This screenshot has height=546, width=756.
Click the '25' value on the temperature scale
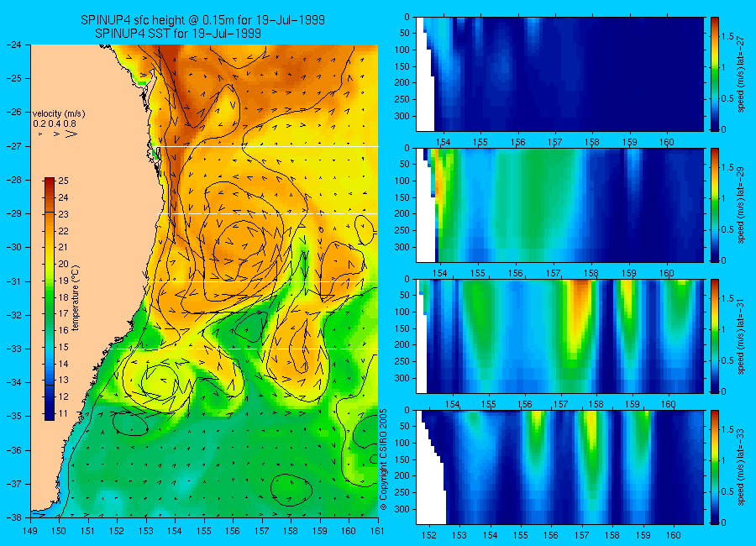click(x=63, y=181)
